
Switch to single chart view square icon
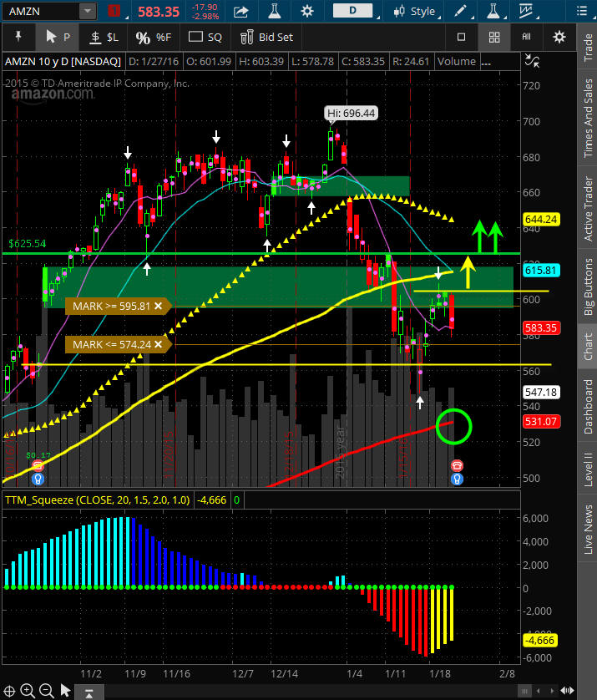462,37
